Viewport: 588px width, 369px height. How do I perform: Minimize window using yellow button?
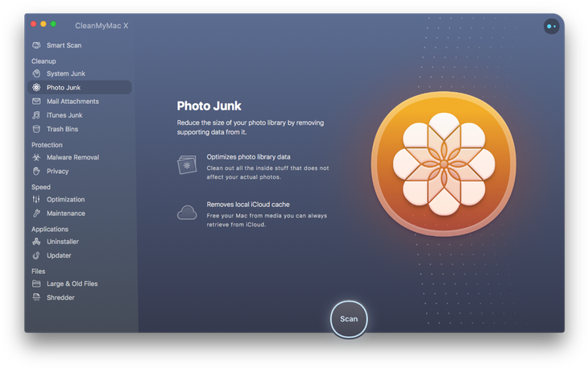43,24
